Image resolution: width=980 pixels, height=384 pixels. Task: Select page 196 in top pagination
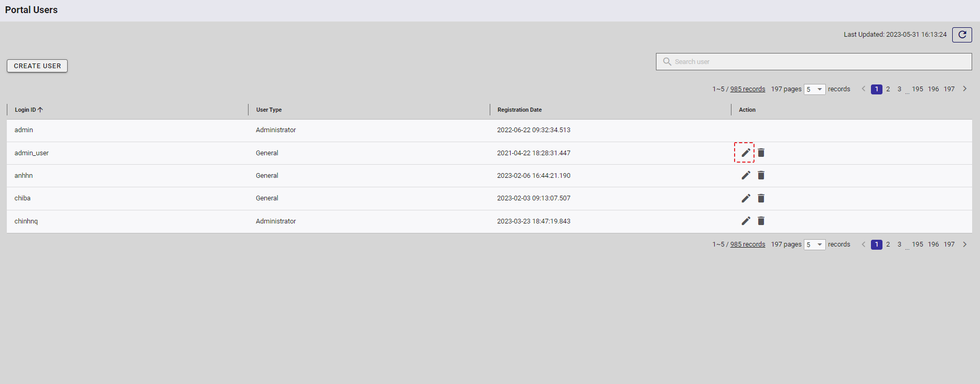click(933, 89)
